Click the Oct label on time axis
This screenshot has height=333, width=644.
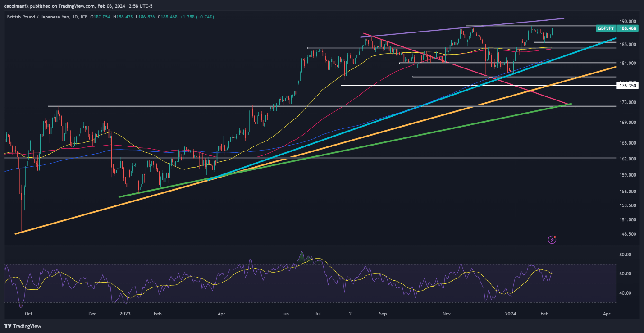click(x=28, y=313)
